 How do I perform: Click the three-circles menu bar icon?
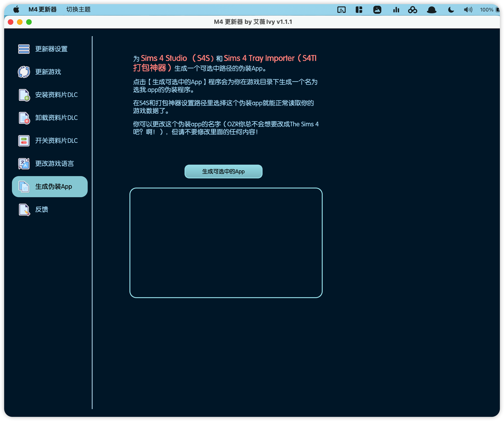(413, 10)
